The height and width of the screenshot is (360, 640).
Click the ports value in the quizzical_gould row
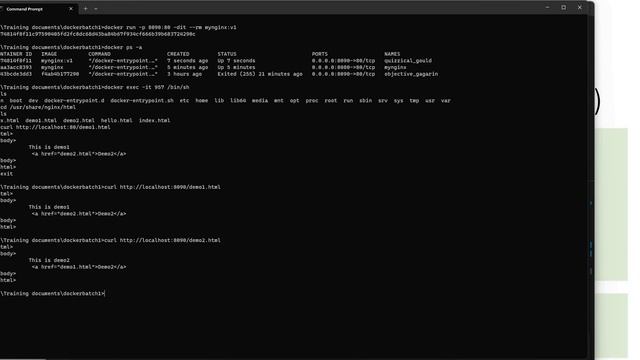point(343,61)
